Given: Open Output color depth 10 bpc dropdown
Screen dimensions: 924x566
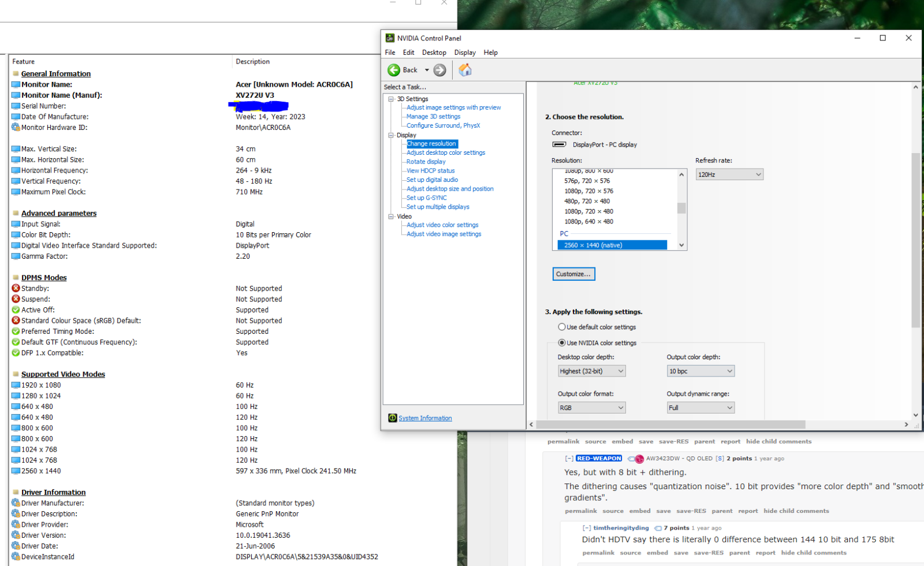Looking at the screenshot, I should tap(701, 371).
